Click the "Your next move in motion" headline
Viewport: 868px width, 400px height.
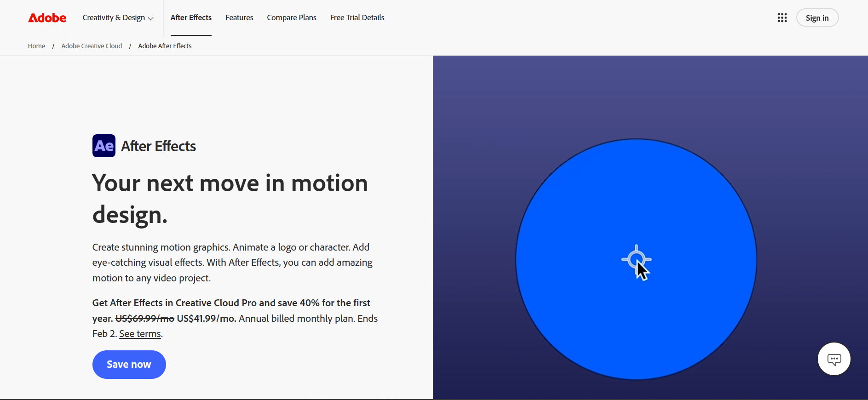230,183
